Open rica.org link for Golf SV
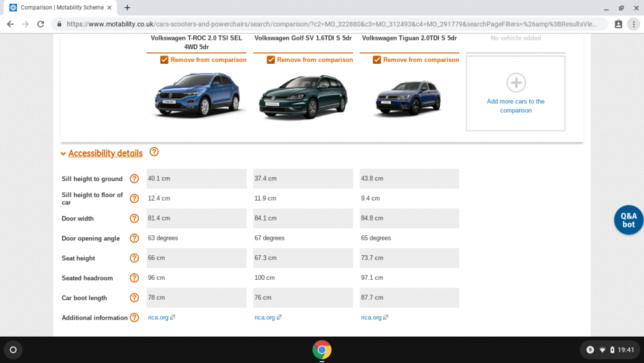Viewport: 644px width, 363px height. click(265, 317)
